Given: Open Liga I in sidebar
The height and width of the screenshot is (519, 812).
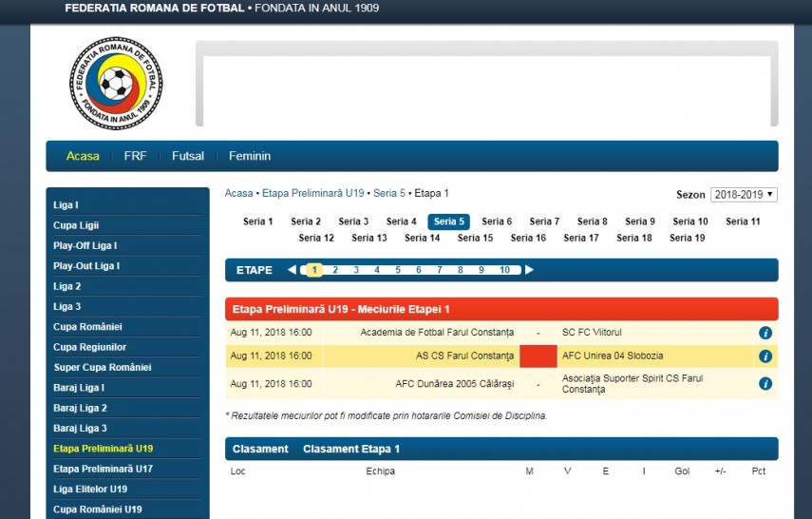Looking at the screenshot, I should tap(66, 205).
